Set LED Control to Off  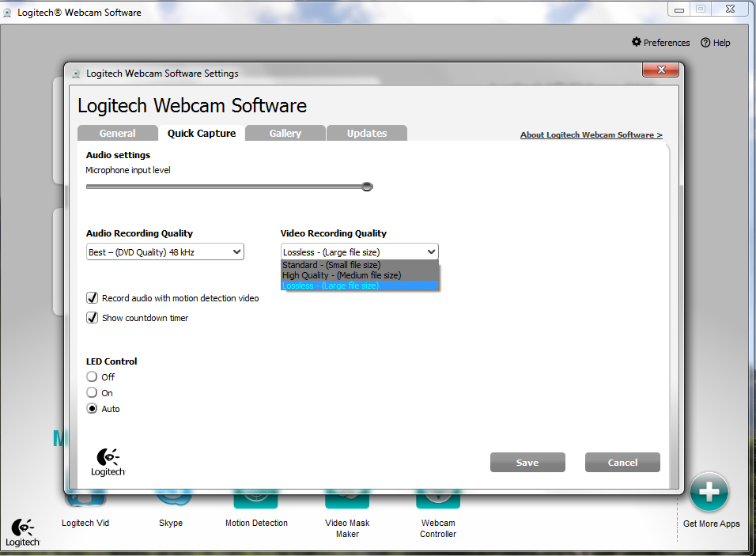[93, 377]
